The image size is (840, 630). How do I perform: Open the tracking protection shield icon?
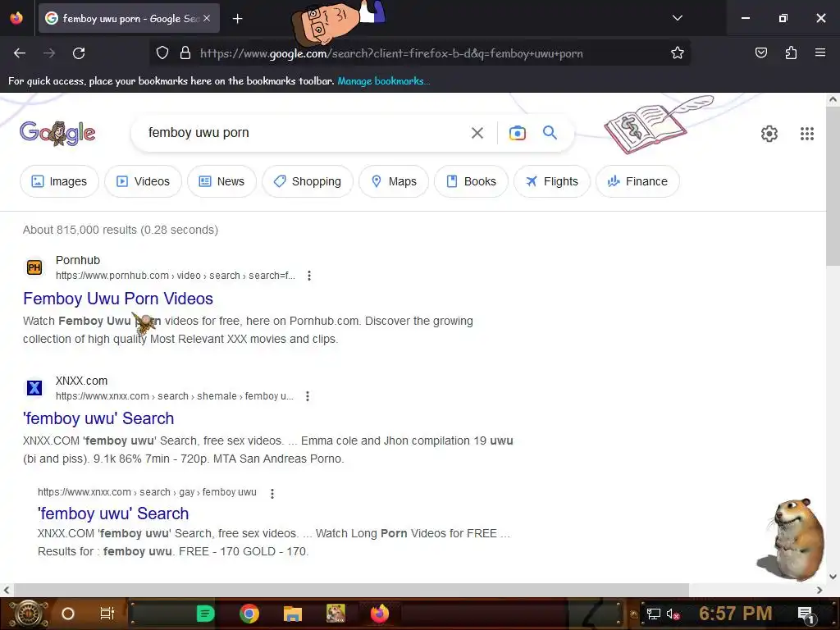click(162, 52)
